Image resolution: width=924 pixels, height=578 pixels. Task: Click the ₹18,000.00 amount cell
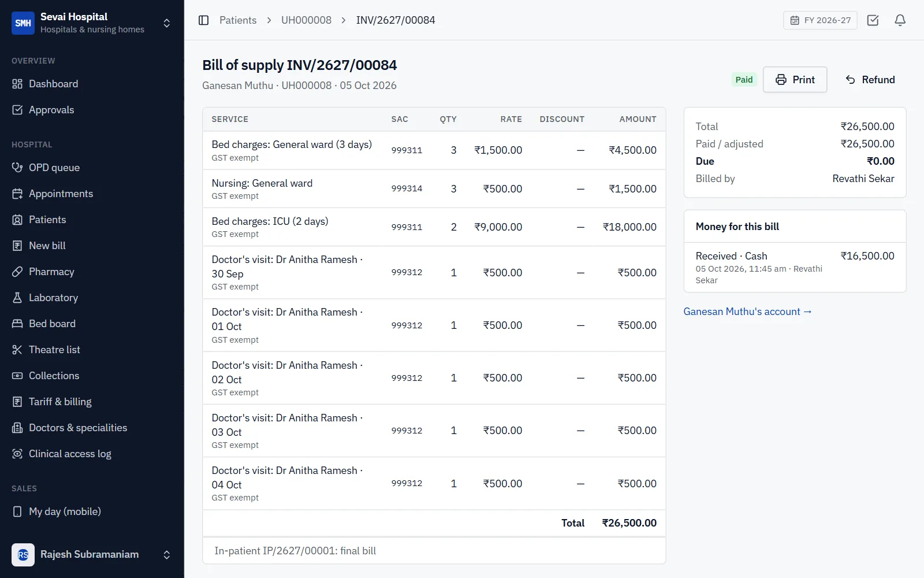coord(629,227)
